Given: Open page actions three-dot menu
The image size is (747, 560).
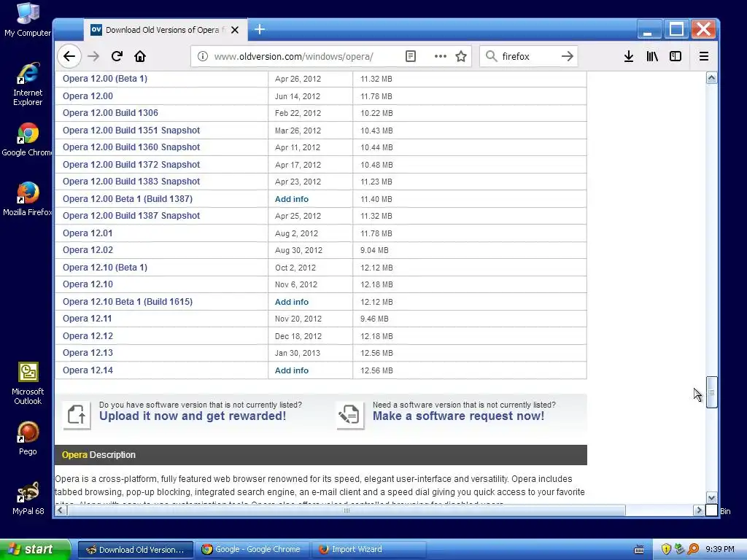Looking at the screenshot, I should coord(440,56).
